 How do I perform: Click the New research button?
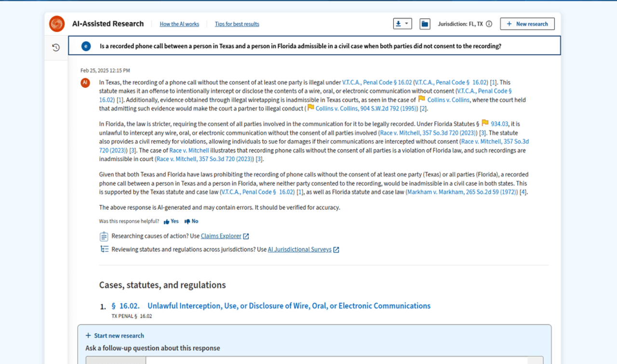(527, 24)
